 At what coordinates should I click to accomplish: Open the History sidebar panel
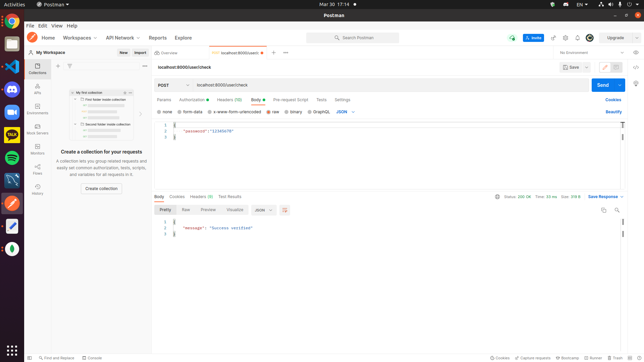click(x=38, y=190)
